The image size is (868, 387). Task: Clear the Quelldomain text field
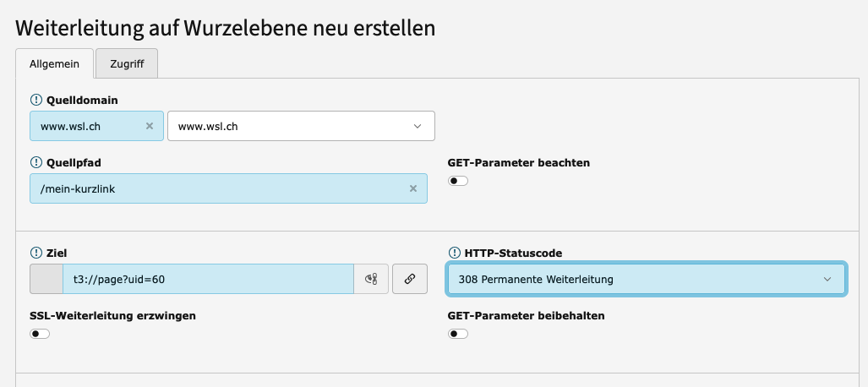click(150, 126)
